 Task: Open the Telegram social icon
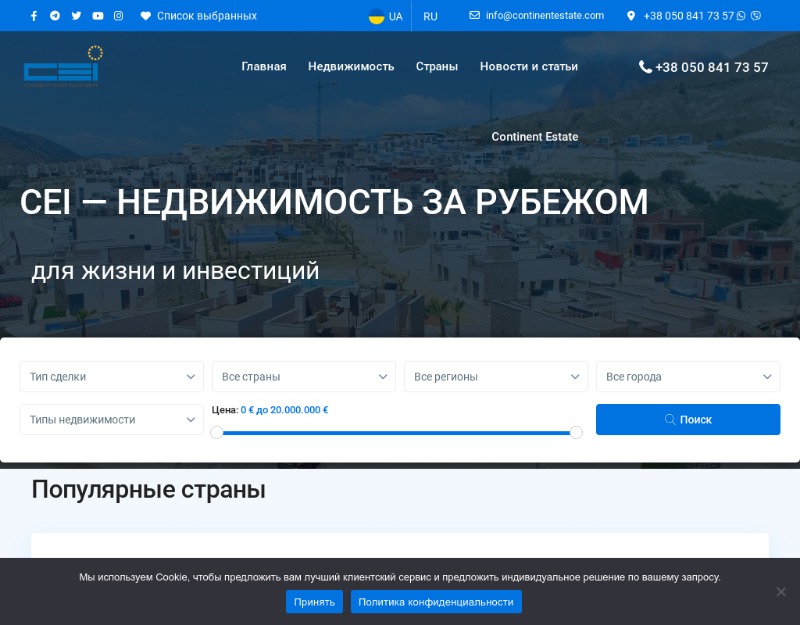55,16
